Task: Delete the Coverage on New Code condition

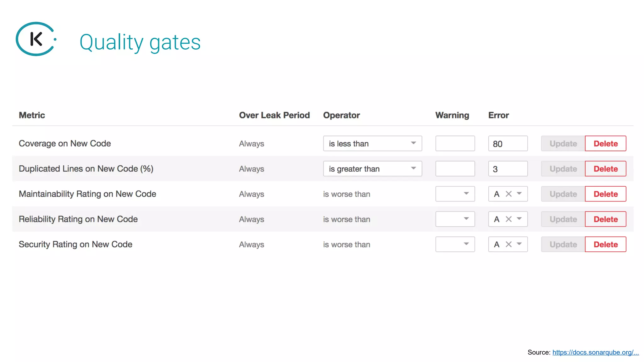Action: (x=606, y=144)
